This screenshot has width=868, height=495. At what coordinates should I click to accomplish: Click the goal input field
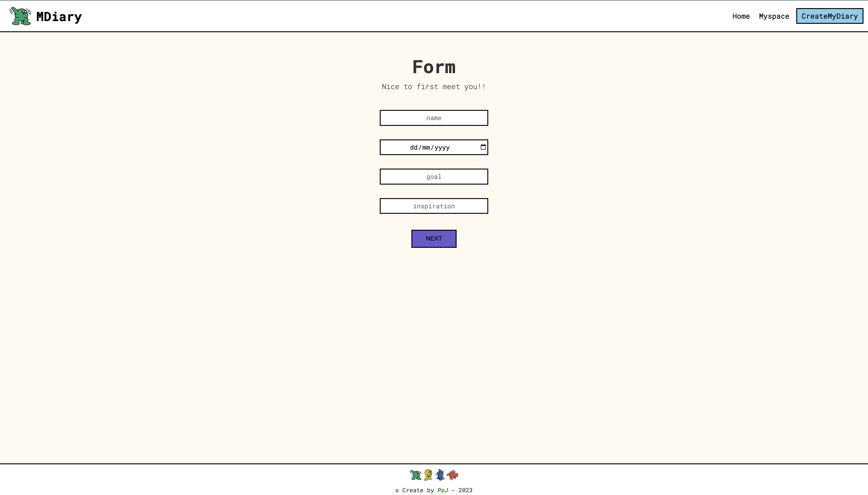[x=433, y=177]
